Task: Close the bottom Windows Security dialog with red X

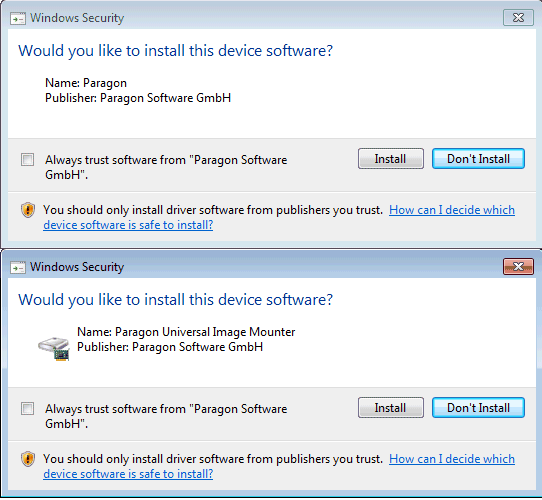Action: [x=518, y=267]
